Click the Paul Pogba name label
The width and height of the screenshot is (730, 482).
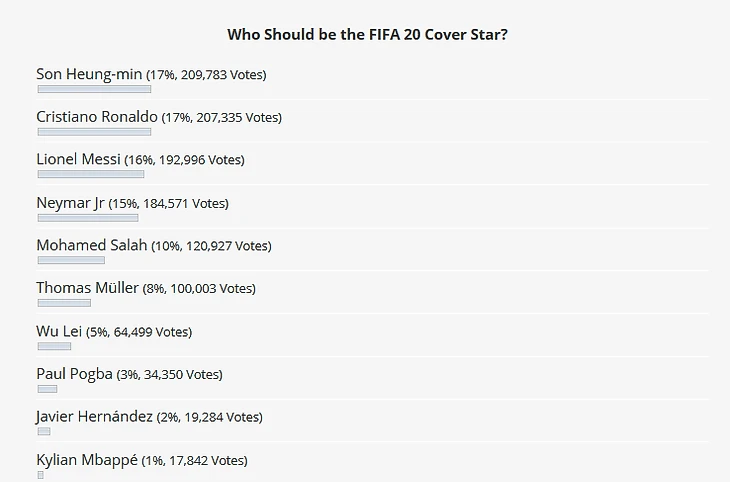tap(74, 374)
